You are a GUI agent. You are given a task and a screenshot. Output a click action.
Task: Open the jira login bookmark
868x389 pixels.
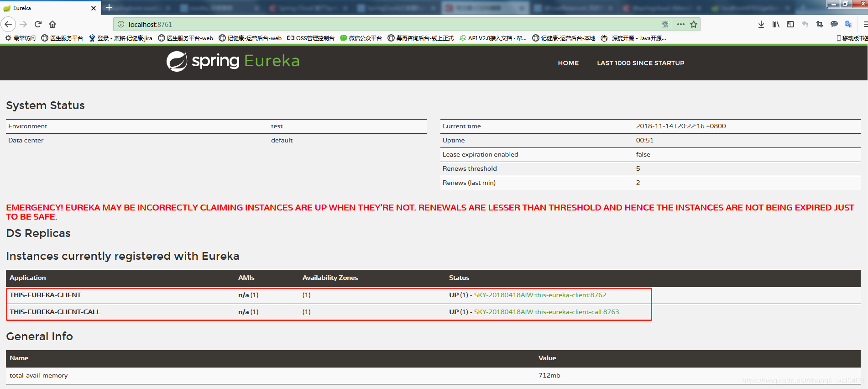click(x=121, y=38)
